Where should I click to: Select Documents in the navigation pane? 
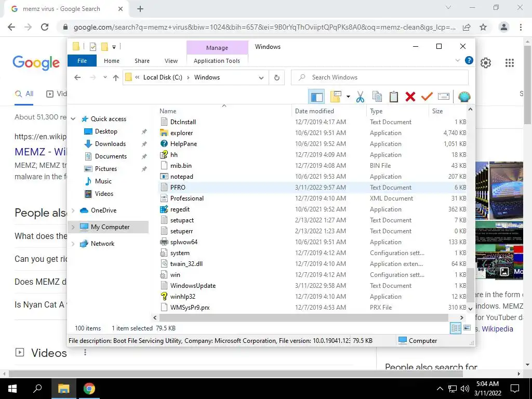click(111, 156)
